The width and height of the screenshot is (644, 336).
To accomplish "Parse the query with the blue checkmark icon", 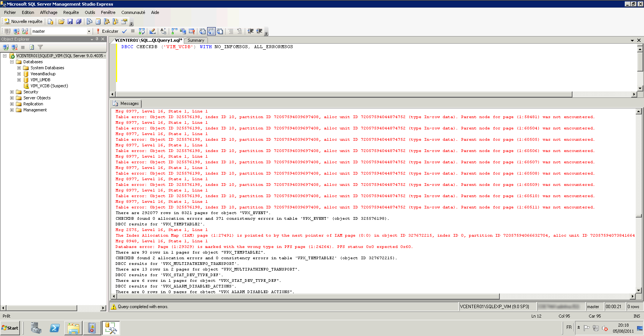I will [x=124, y=31].
